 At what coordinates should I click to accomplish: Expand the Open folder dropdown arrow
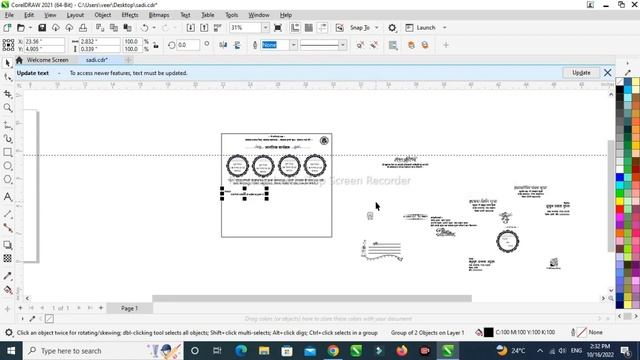click(x=30, y=28)
